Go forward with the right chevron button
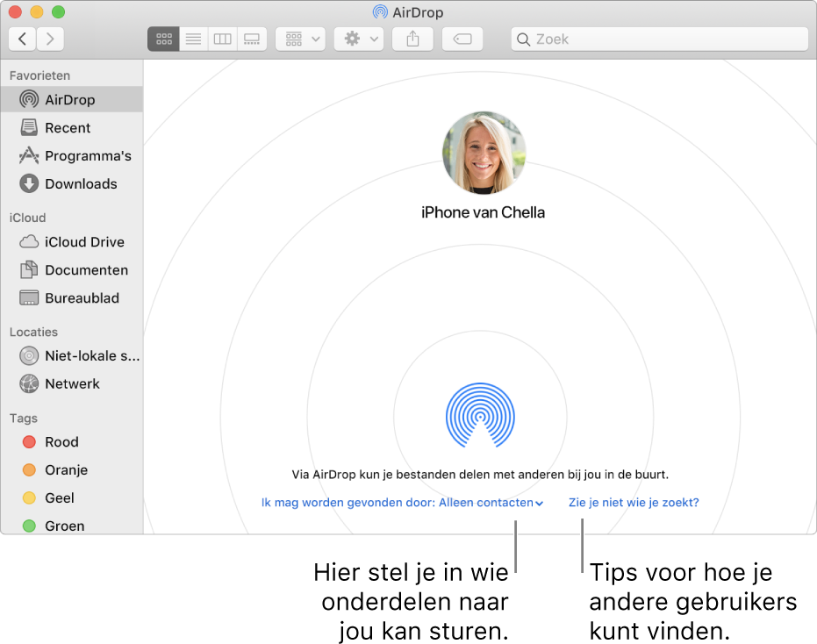 point(50,39)
